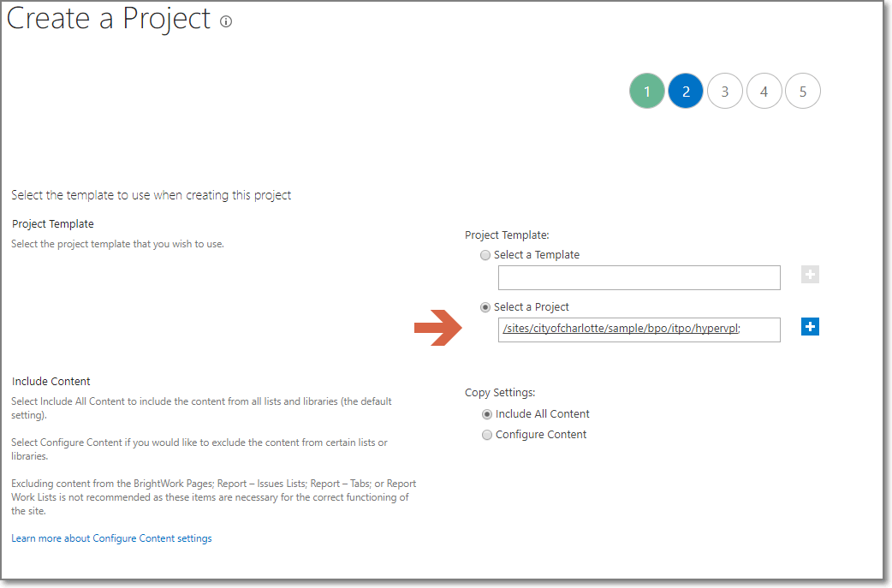Click the highlighted step 2 circle

pos(686,91)
